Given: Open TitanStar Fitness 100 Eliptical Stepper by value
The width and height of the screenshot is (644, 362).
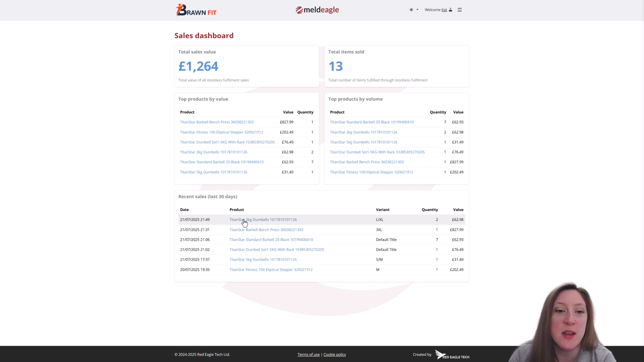Looking at the screenshot, I should pyautogui.click(x=221, y=132).
